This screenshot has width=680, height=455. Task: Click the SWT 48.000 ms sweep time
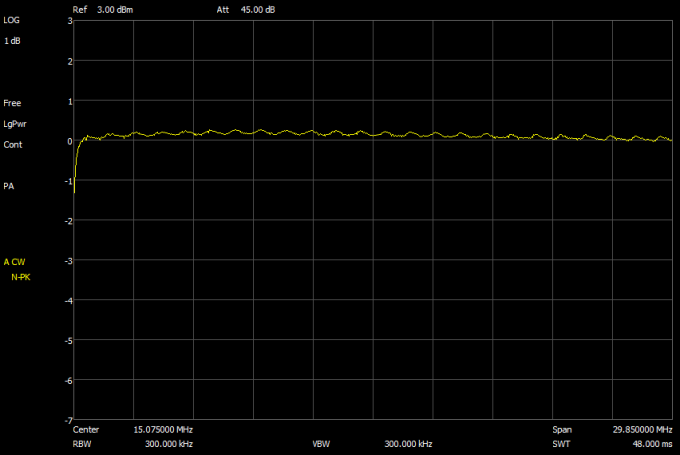pos(649,442)
